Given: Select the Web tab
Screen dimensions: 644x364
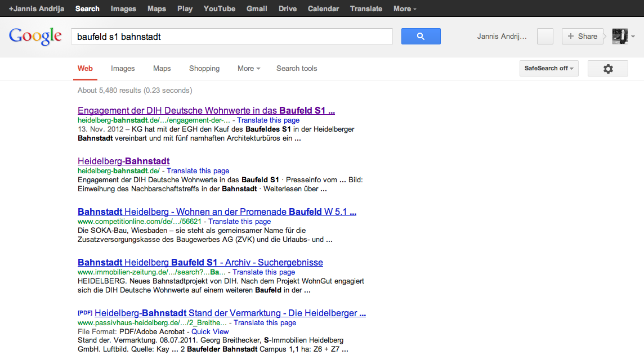Looking at the screenshot, I should point(85,69).
